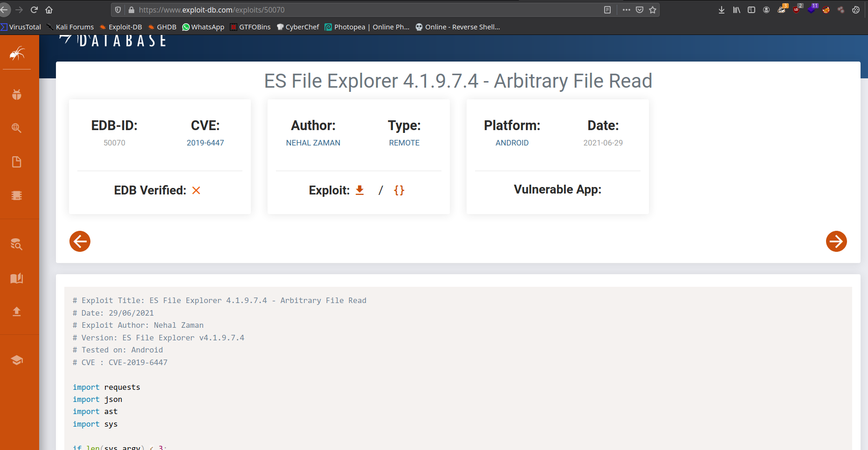The width and height of the screenshot is (868, 450).
Task: Click author name NEHAL ZAMAN
Action: point(313,143)
